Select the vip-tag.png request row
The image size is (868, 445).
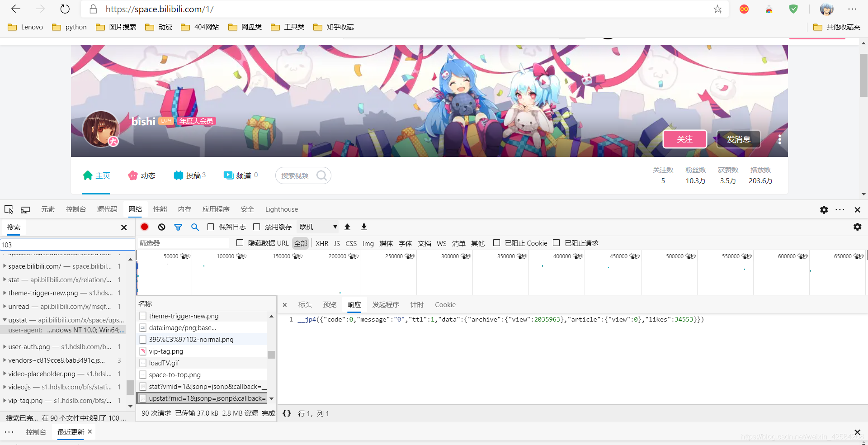coord(202,351)
